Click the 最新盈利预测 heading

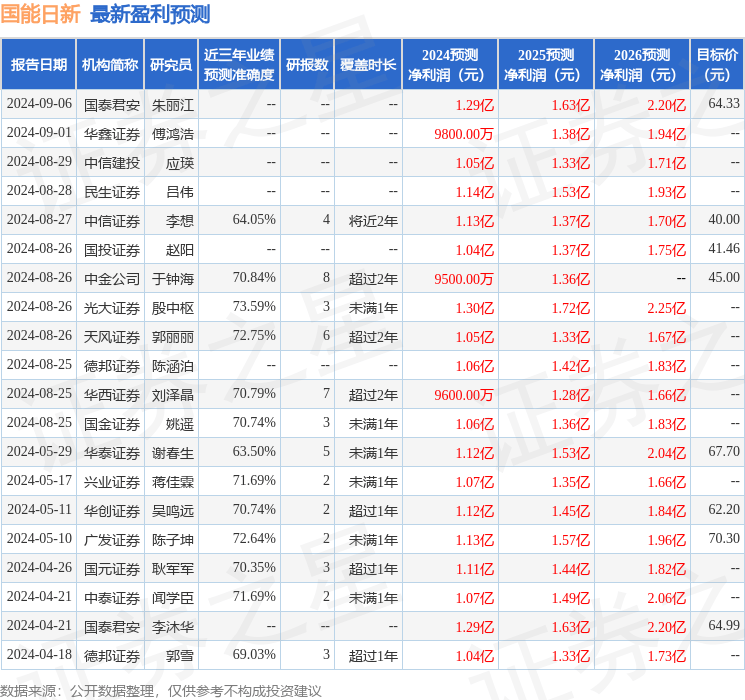150,14
